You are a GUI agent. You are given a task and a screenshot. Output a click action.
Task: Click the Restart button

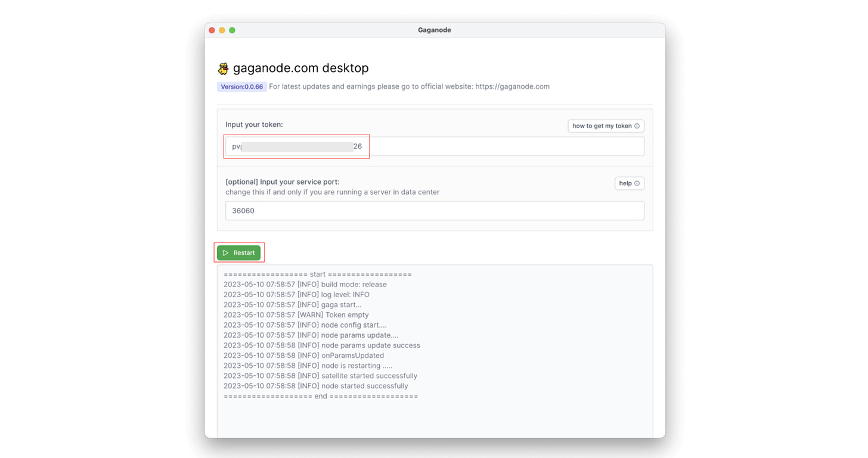pos(238,253)
